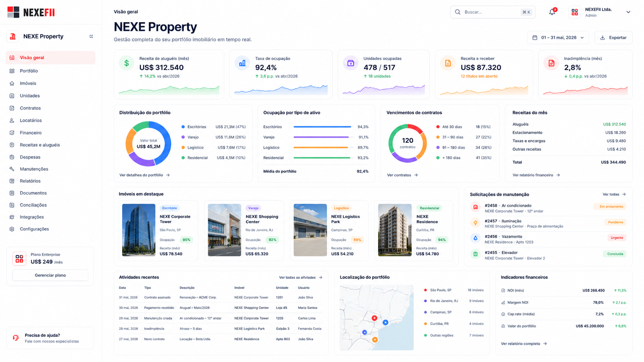The image size is (644, 362).
Task: Click the Escritórios blue legend dot
Action: (x=183, y=127)
